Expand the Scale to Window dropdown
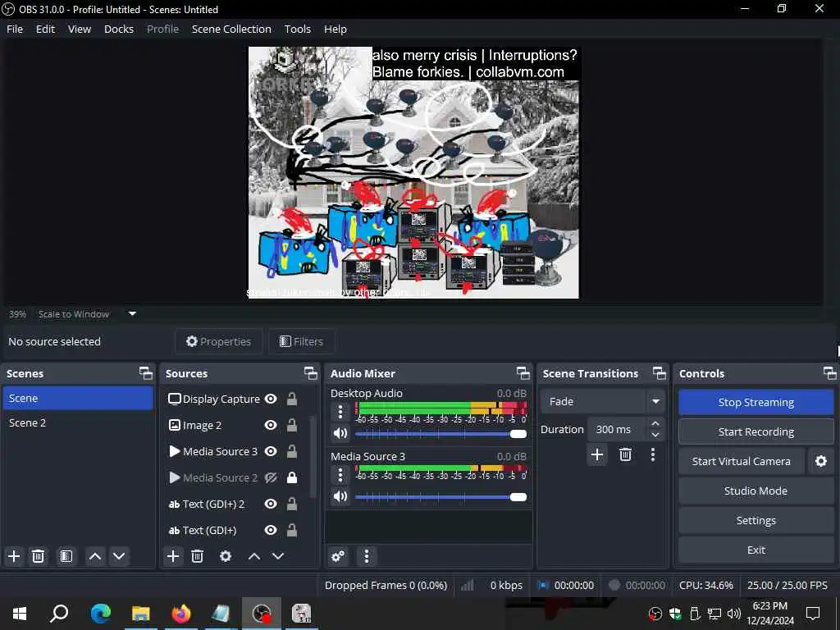The image size is (840, 630). [x=132, y=314]
